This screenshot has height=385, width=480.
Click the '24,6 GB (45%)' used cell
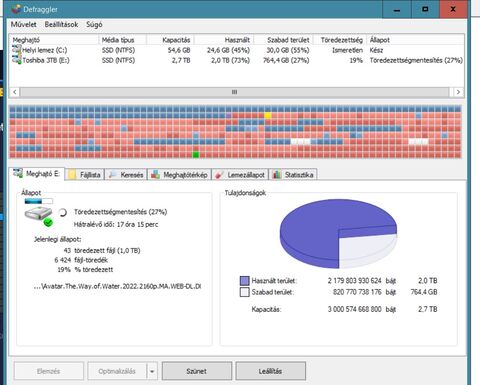[x=228, y=50]
